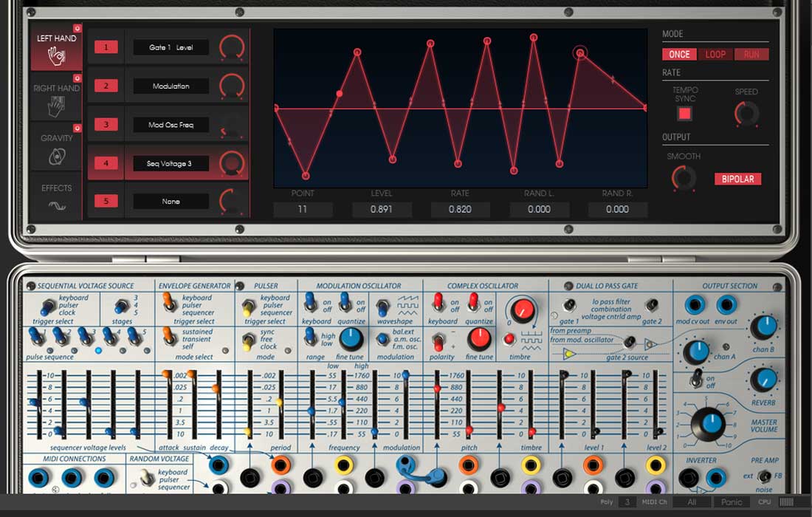Click the Level value field showing 0.891
Viewport: 812px width, 517px height.
pyautogui.click(x=382, y=209)
